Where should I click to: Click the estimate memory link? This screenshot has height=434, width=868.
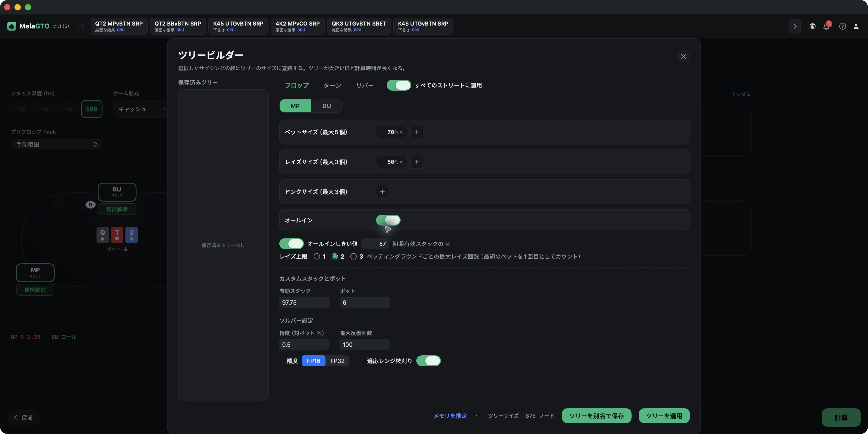[450, 416]
